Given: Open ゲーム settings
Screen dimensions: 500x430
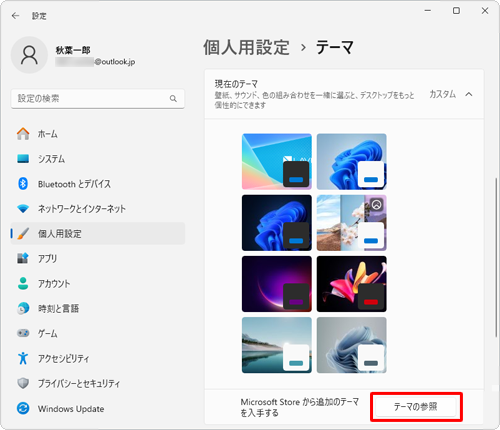Looking at the screenshot, I should click(x=98, y=333).
